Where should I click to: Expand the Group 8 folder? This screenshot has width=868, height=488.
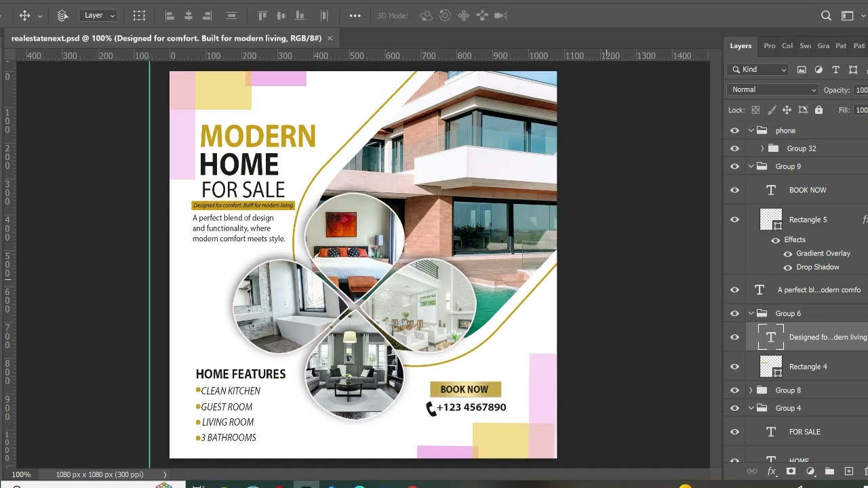point(751,390)
